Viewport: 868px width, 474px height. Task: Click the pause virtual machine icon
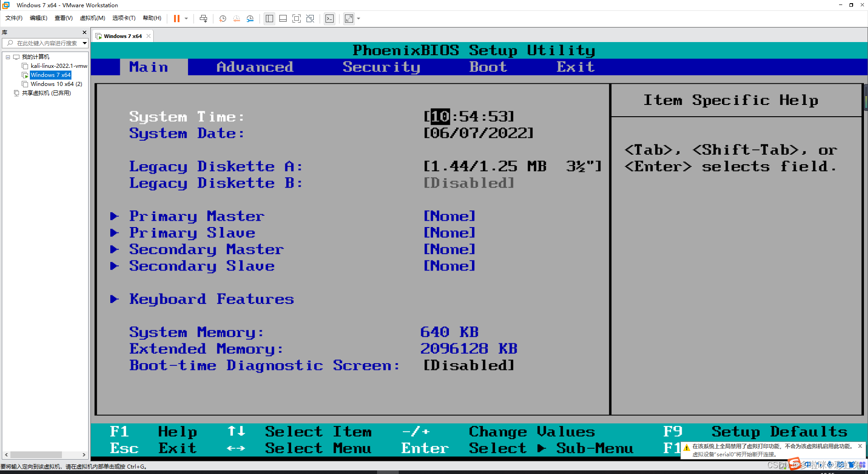click(x=177, y=19)
